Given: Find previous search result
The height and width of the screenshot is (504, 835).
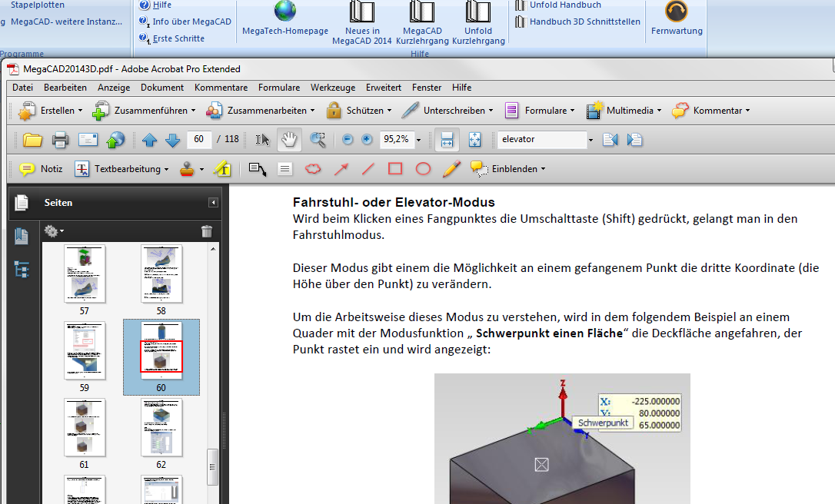Looking at the screenshot, I should point(610,139).
